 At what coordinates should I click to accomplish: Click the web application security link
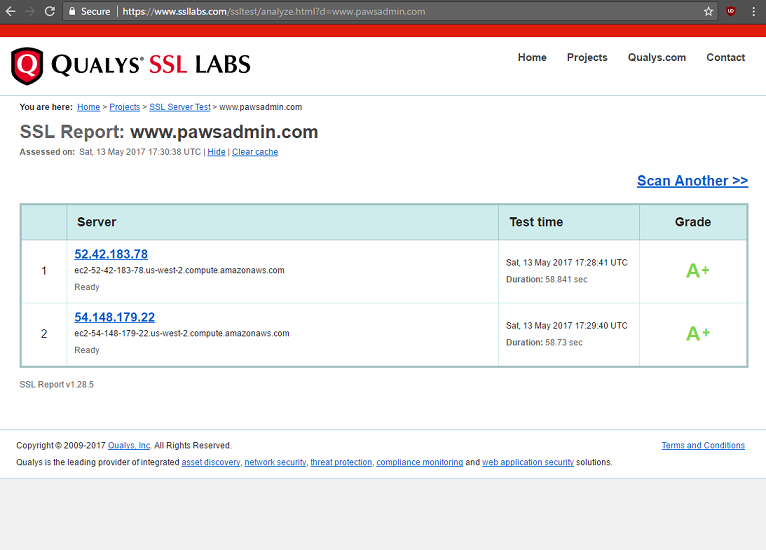pyautogui.click(x=528, y=462)
